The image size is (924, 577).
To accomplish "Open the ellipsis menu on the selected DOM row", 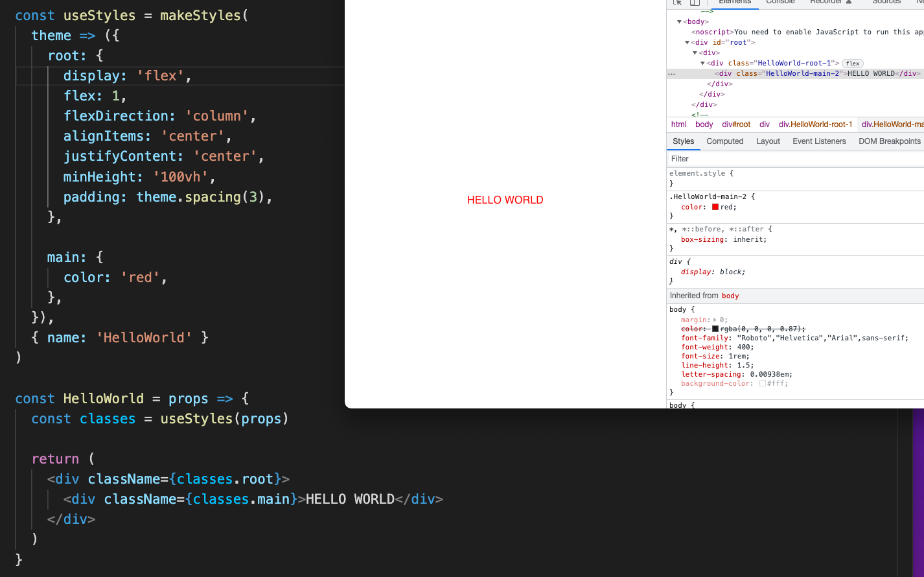I will (x=672, y=74).
